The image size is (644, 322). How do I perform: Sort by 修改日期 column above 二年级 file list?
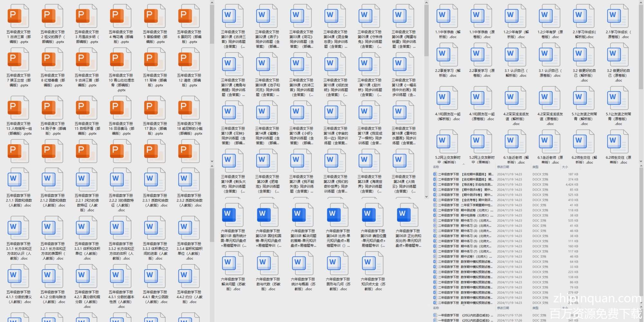coord(503,167)
